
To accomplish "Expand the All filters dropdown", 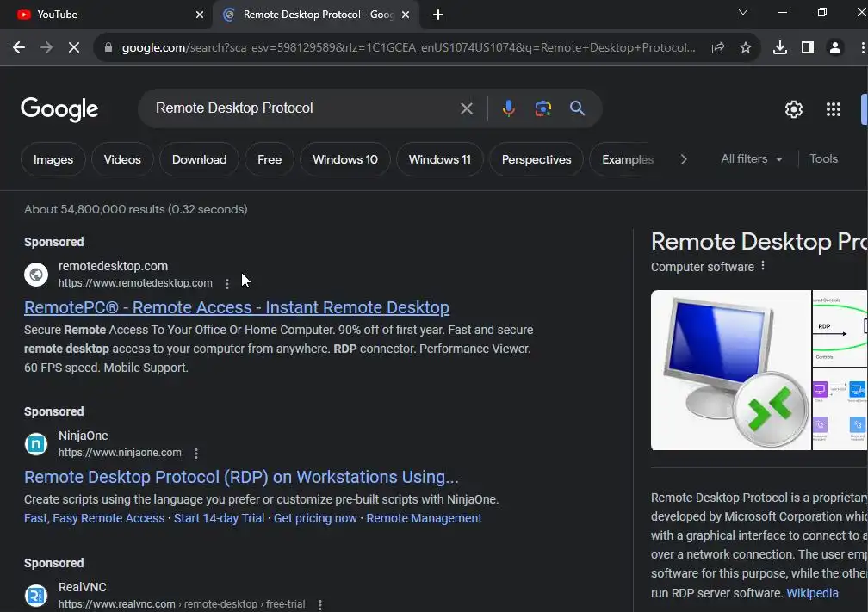I will click(x=751, y=158).
